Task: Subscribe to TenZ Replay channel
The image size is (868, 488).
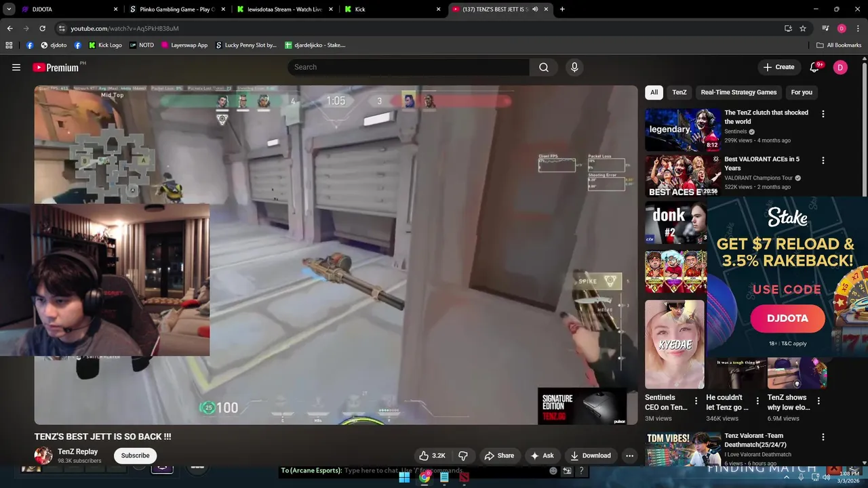Action: pos(136,455)
